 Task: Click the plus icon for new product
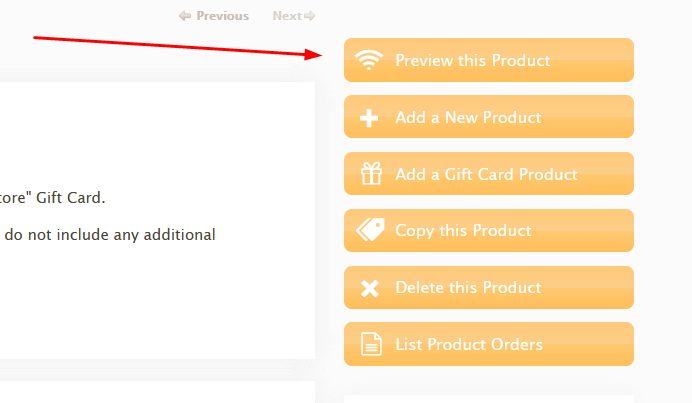[369, 118]
